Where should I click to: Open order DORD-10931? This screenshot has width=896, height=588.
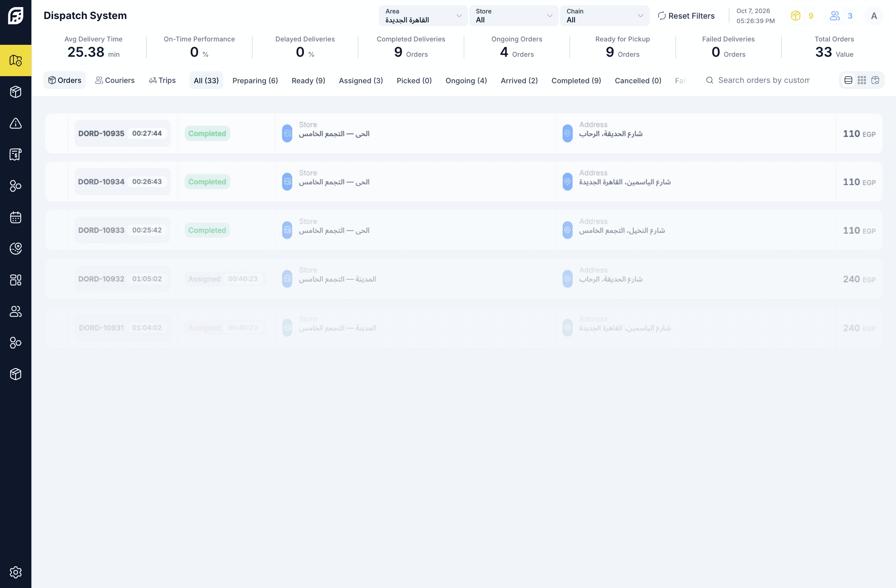tap(464, 327)
